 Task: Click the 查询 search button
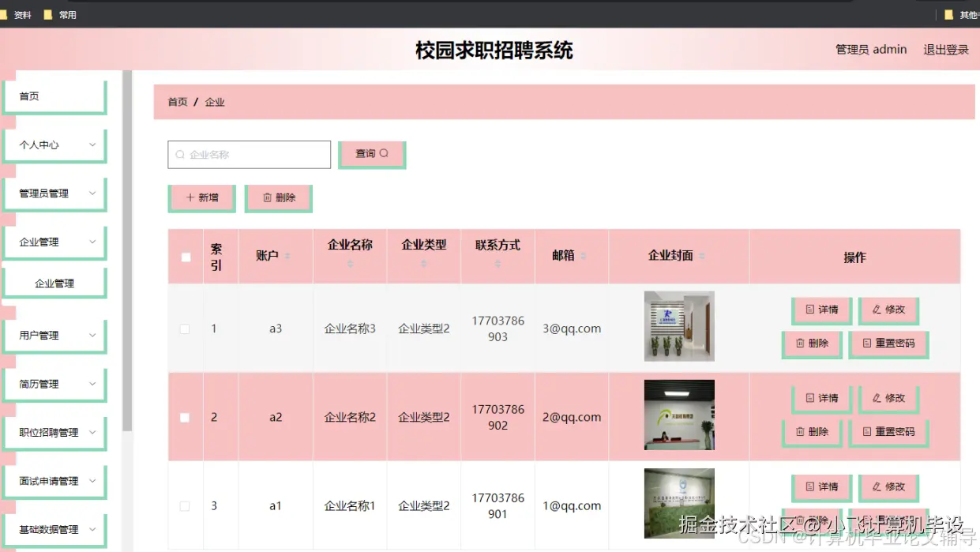[x=371, y=154]
